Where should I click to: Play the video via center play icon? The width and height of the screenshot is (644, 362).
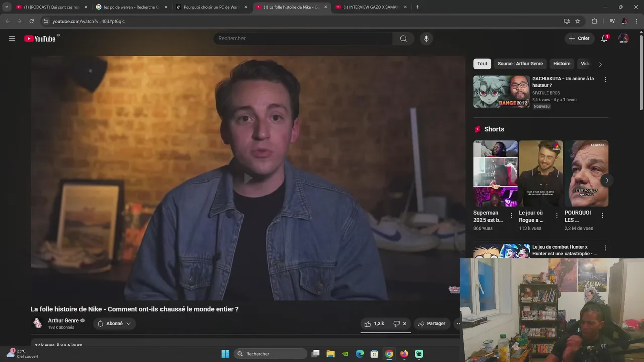248,178
